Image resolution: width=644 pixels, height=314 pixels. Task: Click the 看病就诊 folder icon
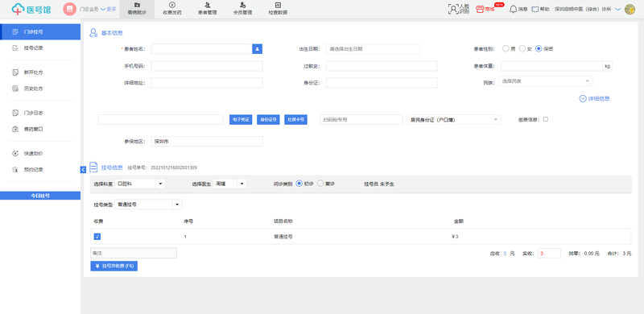(137, 5)
